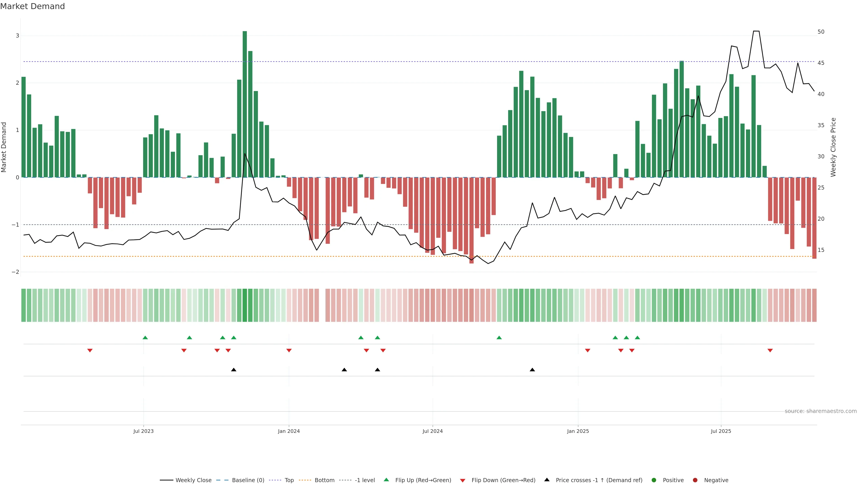Screen dimensions: 868x488
Task: Click Flip Up green triangle legend icon
Action: coord(387,480)
